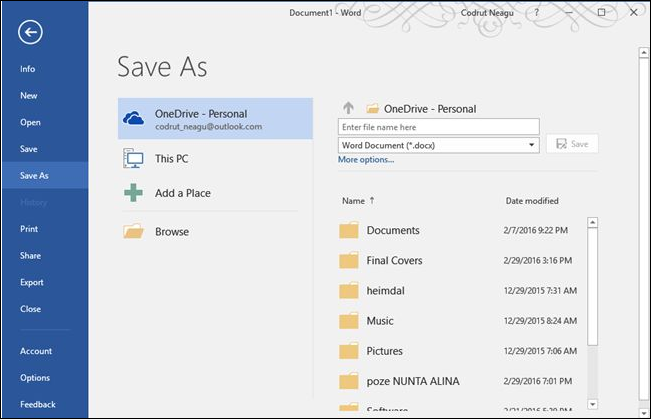This screenshot has height=419, width=651.
Task: Click the date 12/29/2015 8:24 AM
Action: click(540, 321)
